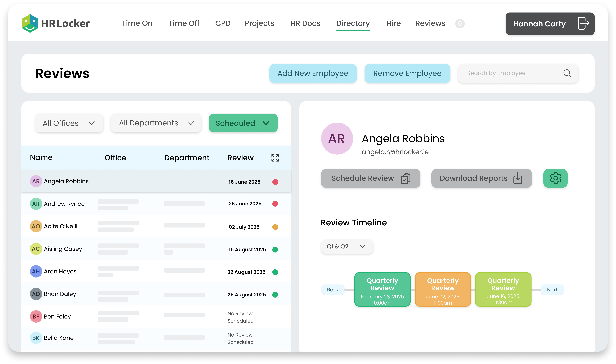Click the Download Reports button
The height and width of the screenshot is (364, 616).
point(481,178)
